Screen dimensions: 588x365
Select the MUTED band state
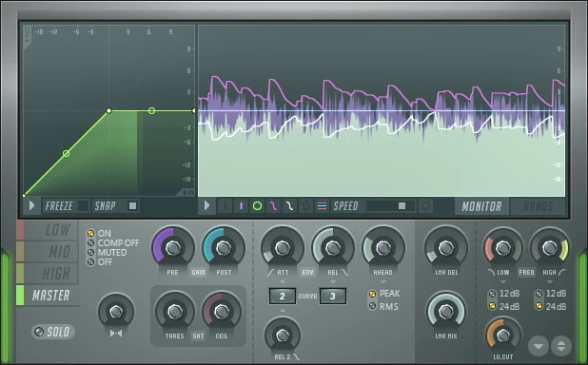108,253
